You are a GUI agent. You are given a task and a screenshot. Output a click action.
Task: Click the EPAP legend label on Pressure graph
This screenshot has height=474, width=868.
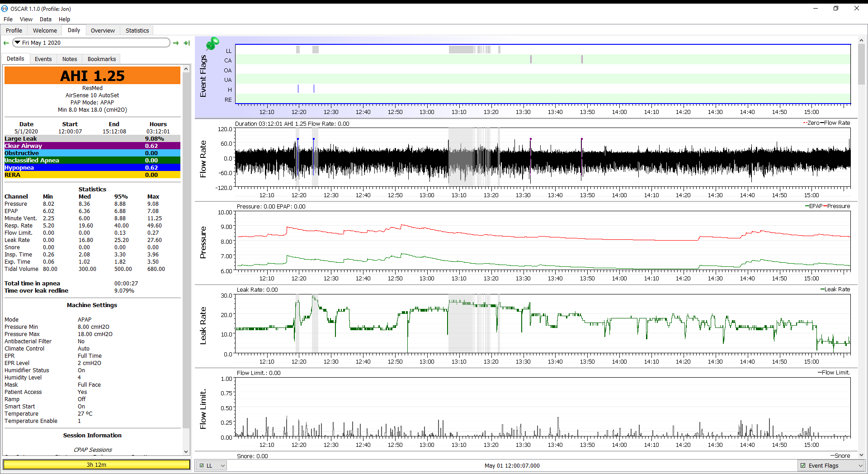pos(816,206)
